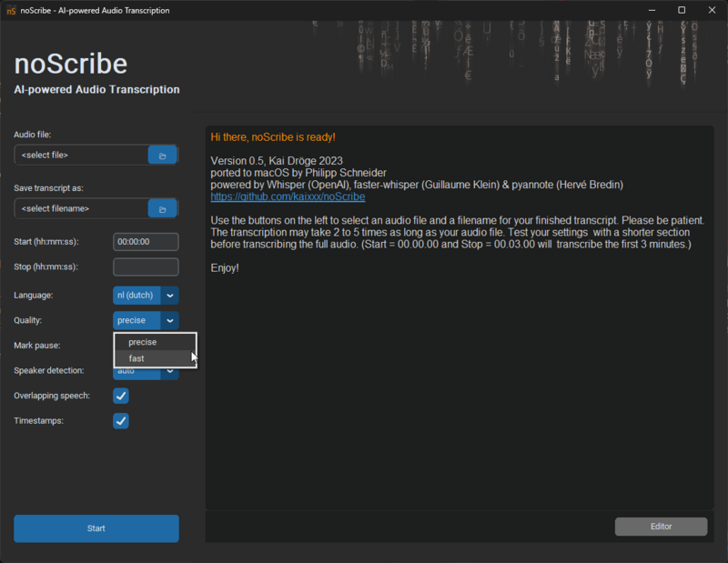This screenshot has width=728, height=563.
Task: Disable the Timestamps checkbox
Action: [x=121, y=420]
